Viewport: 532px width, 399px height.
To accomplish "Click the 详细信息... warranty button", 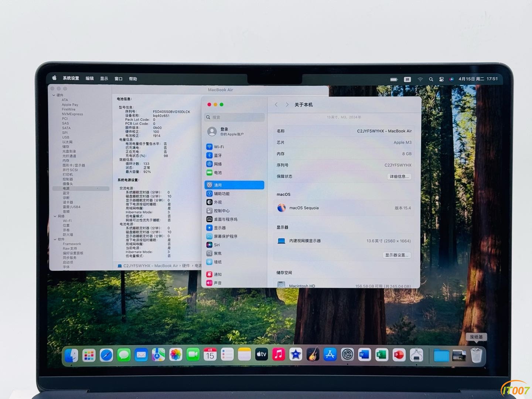I will point(399,177).
